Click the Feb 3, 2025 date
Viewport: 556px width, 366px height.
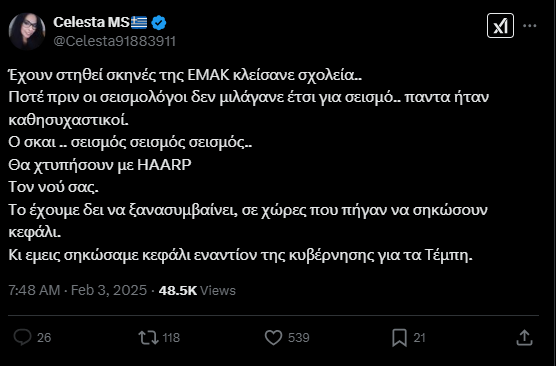109,290
